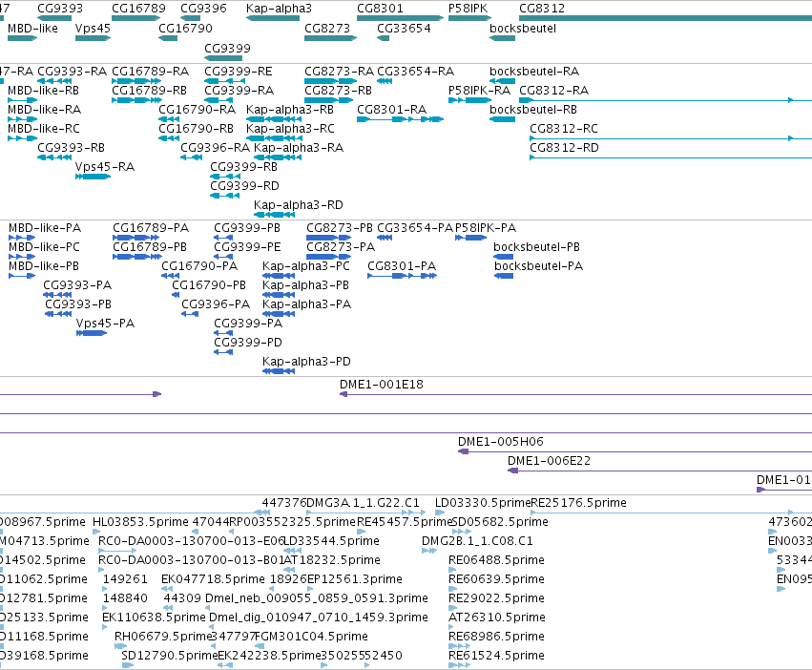The width and height of the screenshot is (812, 670).
Task: Select transcript CG8312-RD
Action: click(564, 148)
